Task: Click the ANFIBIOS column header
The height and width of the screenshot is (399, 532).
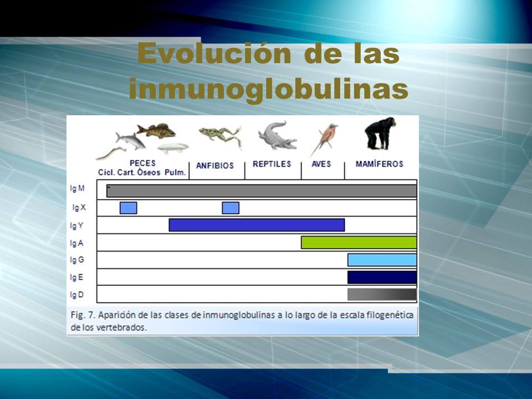Action: point(215,166)
